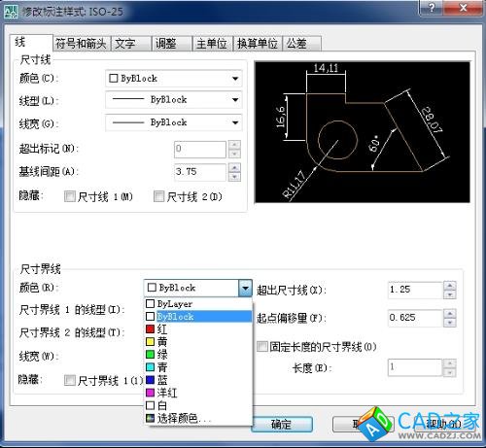Click the help question mark icon in title bar
Screen dimensions: 486x448
point(433,8)
